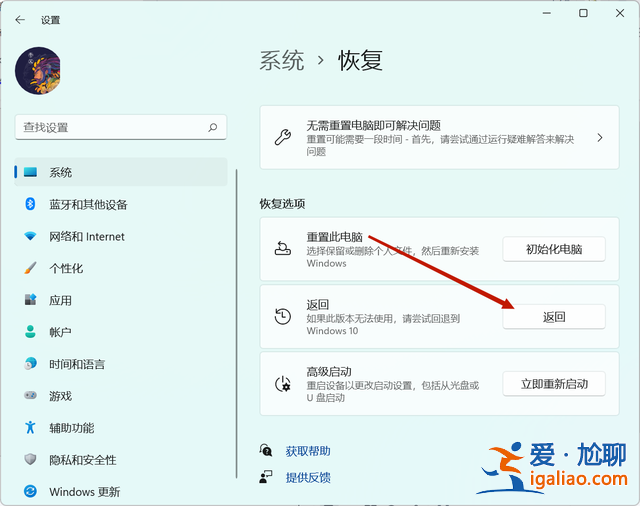Click the 系统 monitor icon
The height and width of the screenshot is (506, 640).
click(x=30, y=172)
